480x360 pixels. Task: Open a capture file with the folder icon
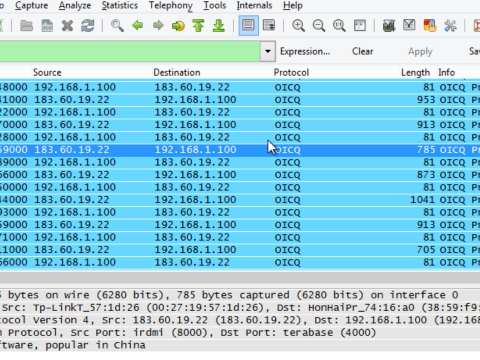pyautogui.click(x=26, y=26)
